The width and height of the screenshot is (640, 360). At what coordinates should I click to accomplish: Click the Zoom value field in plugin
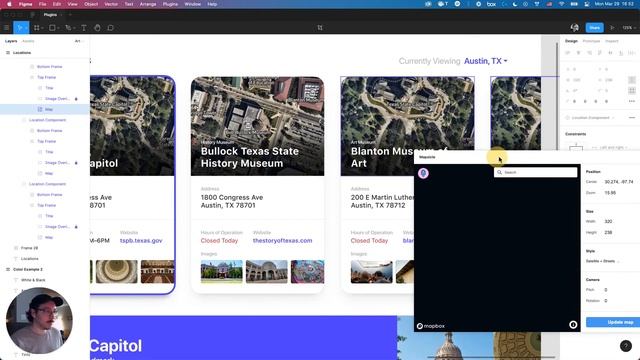(x=610, y=193)
